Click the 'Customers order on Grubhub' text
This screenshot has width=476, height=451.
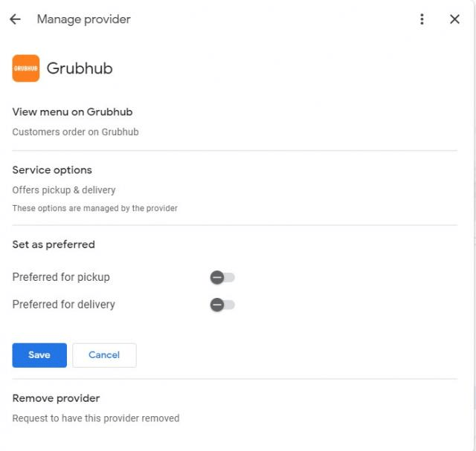click(x=75, y=132)
